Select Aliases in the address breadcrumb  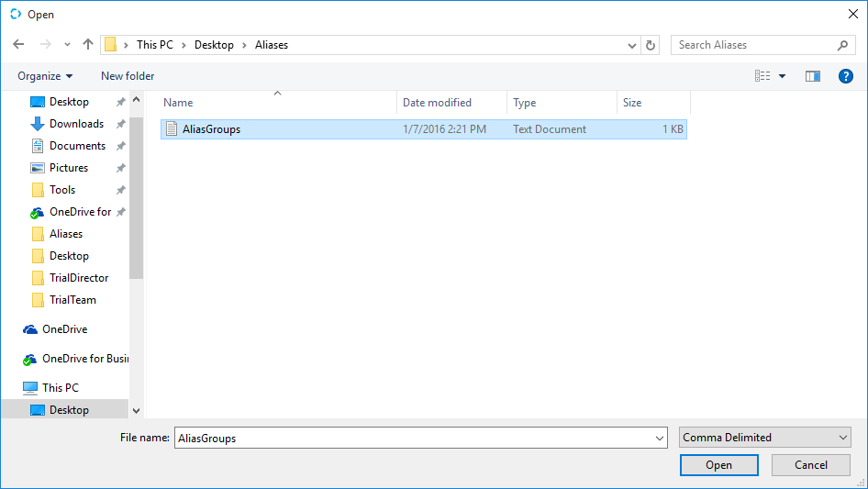(x=272, y=45)
